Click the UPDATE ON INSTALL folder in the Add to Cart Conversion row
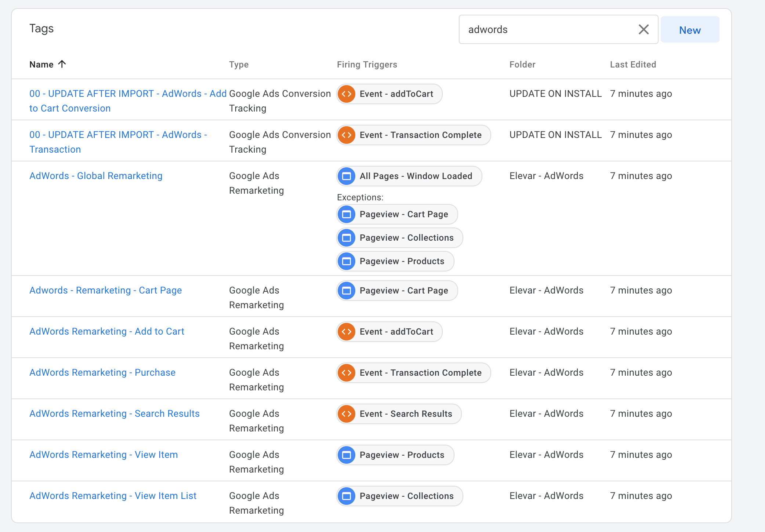765x532 pixels. [x=555, y=94]
